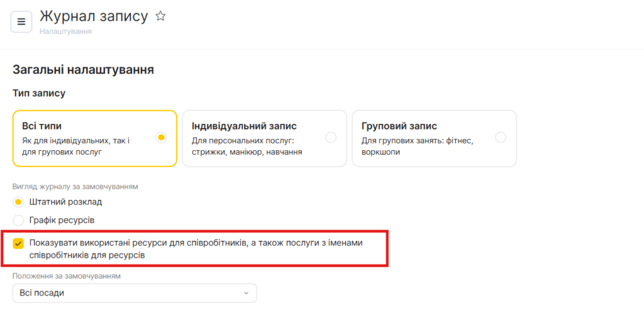Viewport: 644px width, 320px height.
Task: Select the Груповий запис radio circle
Action: pyautogui.click(x=501, y=138)
